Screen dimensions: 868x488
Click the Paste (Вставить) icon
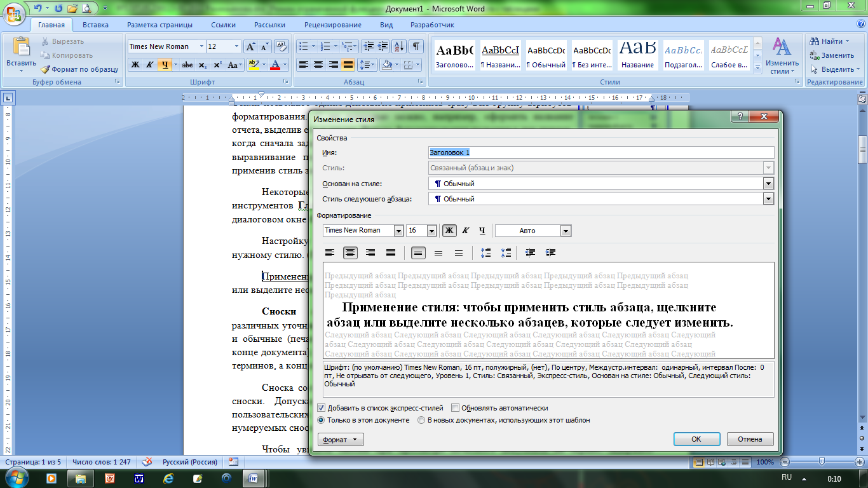click(x=22, y=47)
